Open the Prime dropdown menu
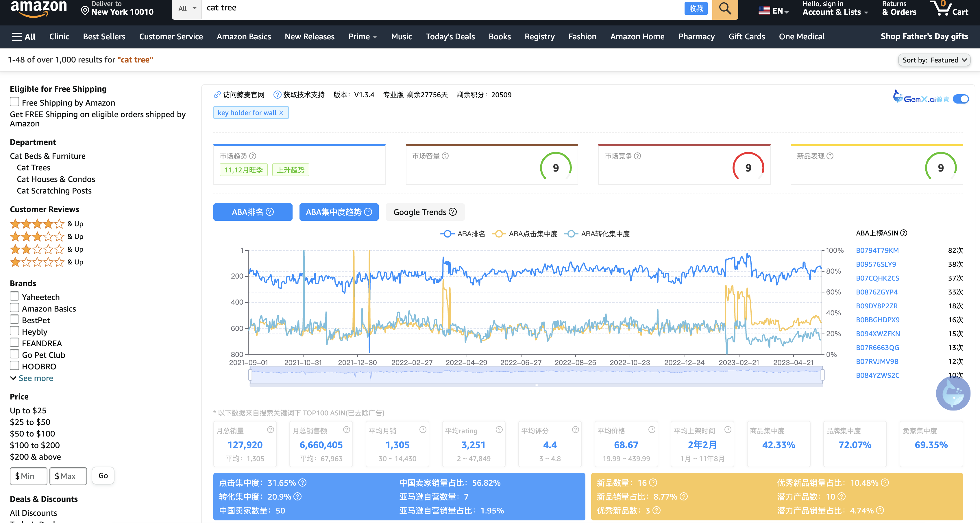The height and width of the screenshot is (523, 980). click(x=362, y=36)
